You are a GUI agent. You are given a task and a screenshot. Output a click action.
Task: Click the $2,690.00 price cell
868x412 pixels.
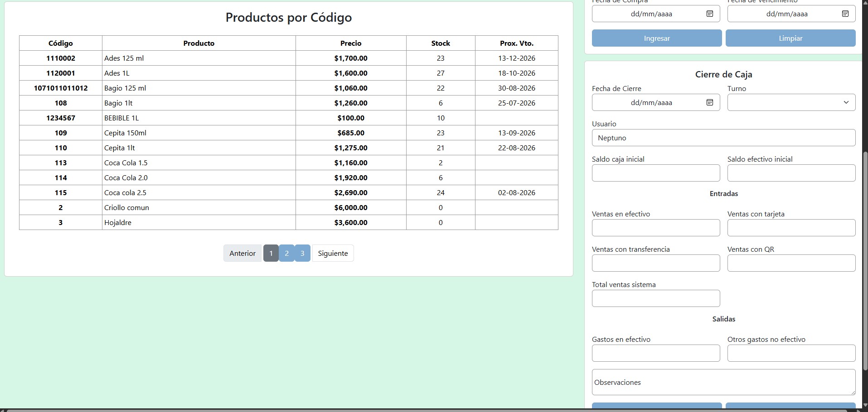351,192
